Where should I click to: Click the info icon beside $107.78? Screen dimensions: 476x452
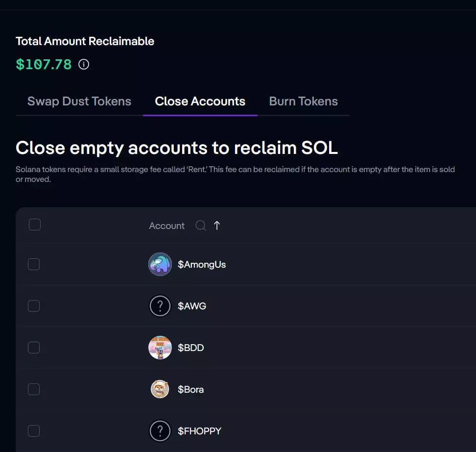tap(84, 64)
